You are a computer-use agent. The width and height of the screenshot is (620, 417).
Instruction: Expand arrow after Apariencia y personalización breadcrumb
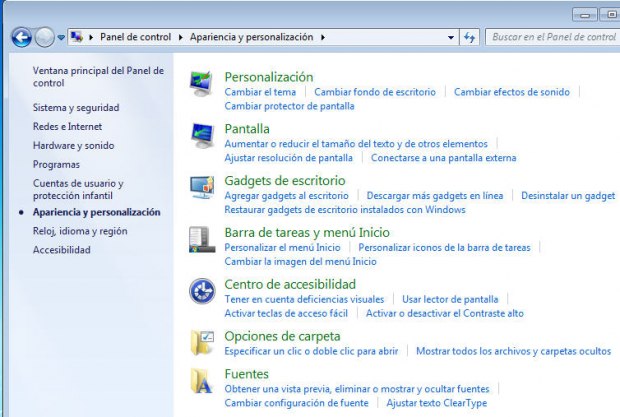pos(323,37)
